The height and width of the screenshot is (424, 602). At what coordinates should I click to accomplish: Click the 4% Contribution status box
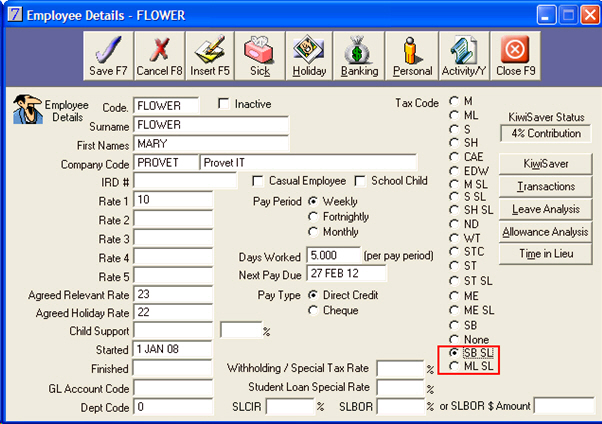click(x=546, y=133)
